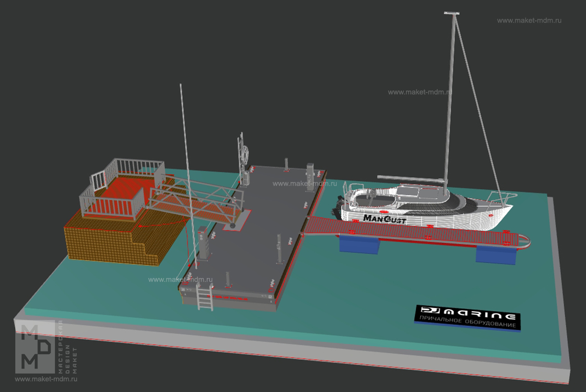Image resolution: width=586 pixels, height=392 pixels.
Task: Click the left blue float under the pier
Action: coord(359,245)
